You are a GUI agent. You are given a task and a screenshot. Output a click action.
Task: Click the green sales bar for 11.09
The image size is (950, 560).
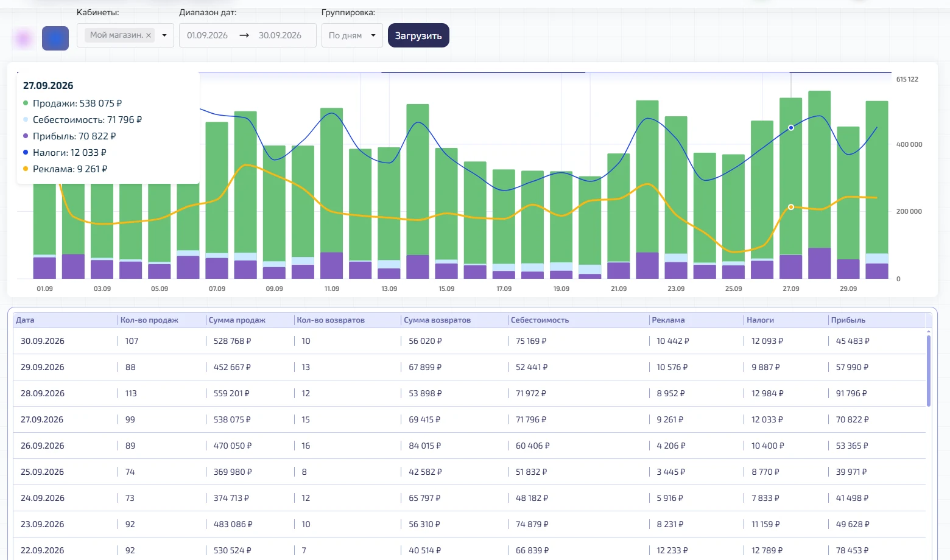coord(332,180)
